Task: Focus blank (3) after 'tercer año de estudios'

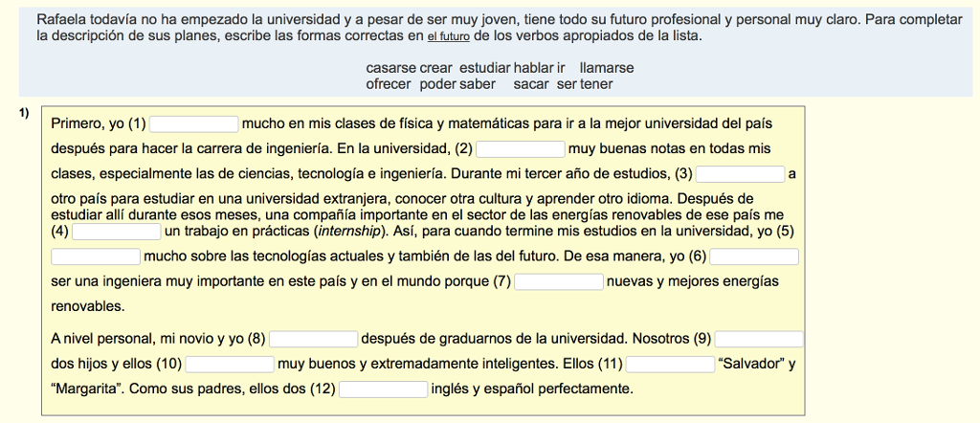Action: (x=741, y=174)
